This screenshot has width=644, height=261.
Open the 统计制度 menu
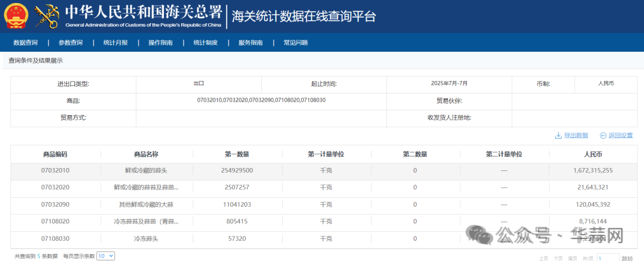(205, 43)
